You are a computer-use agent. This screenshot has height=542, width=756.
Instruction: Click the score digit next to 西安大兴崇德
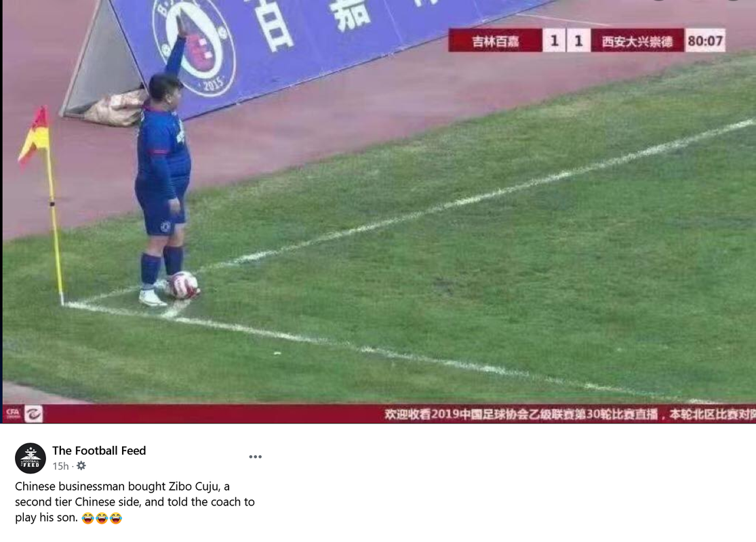(578, 41)
